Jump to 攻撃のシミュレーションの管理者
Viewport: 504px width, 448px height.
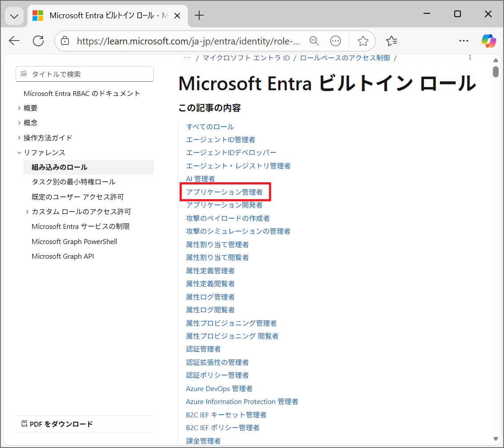pyautogui.click(x=238, y=232)
